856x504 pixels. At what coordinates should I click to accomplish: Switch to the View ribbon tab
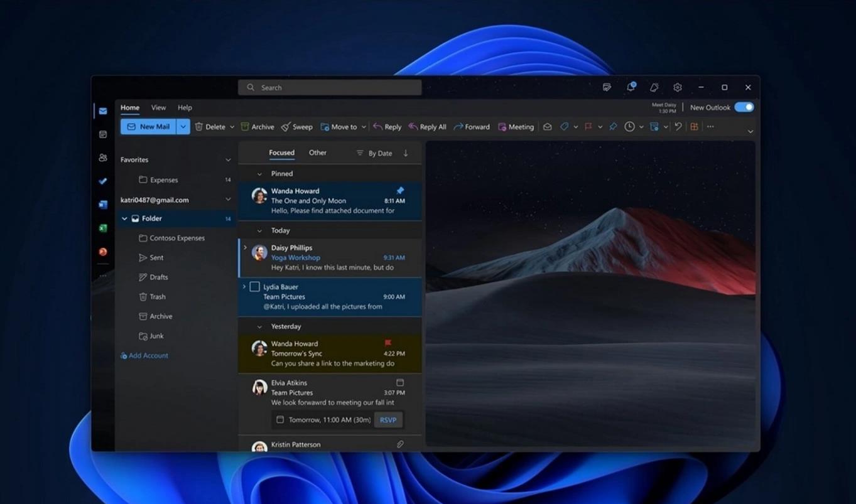point(158,107)
